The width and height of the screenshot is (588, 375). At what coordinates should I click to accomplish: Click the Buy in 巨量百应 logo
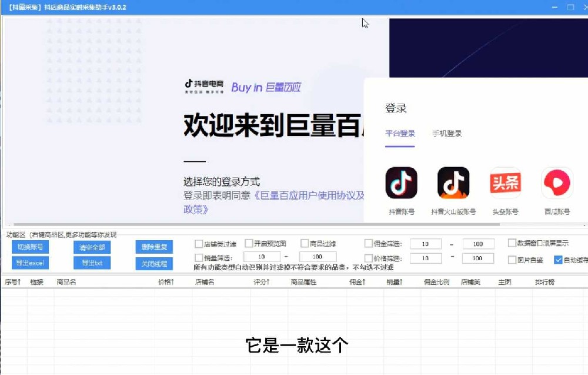266,87
